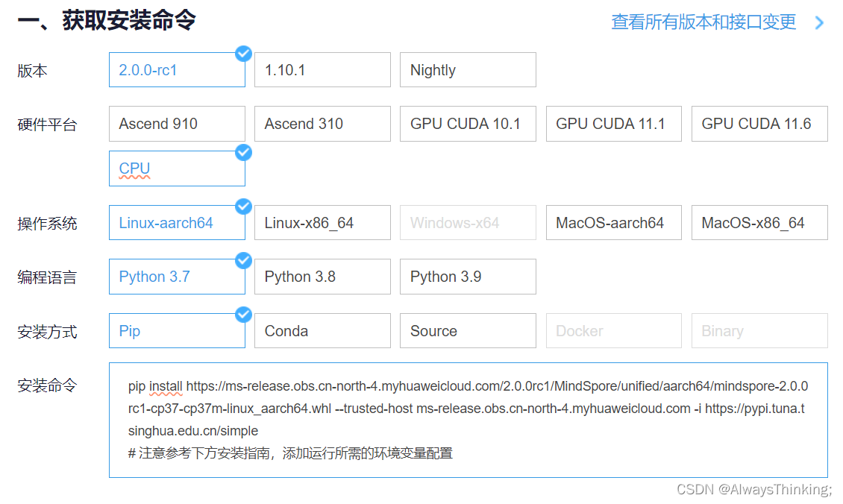
Task: Select MacOS-aarch64 operating system
Action: pyautogui.click(x=614, y=222)
